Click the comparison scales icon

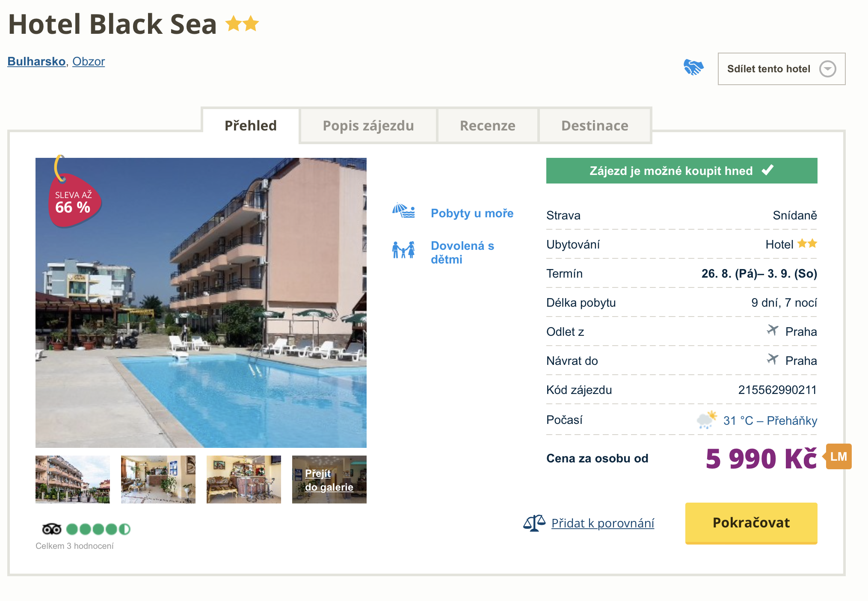pos(534,523)
